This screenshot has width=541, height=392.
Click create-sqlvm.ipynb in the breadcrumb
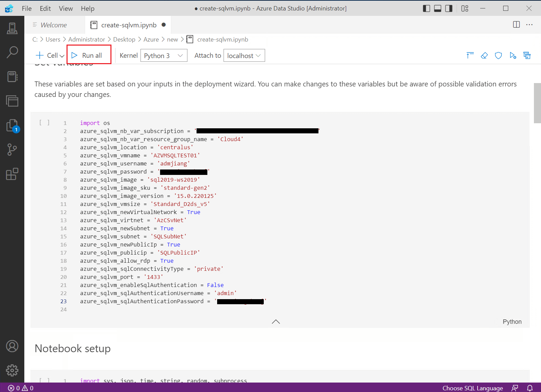(223, 40)
